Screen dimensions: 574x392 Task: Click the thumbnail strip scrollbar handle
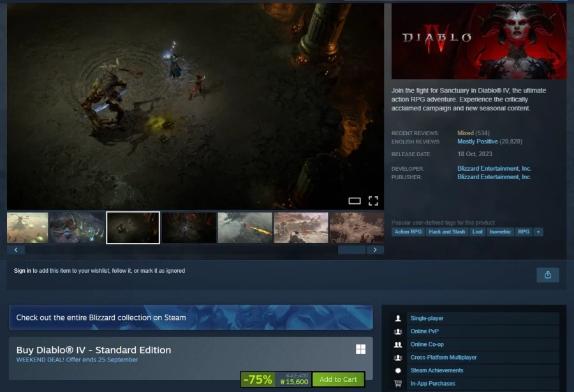click(x=351, y=250)
